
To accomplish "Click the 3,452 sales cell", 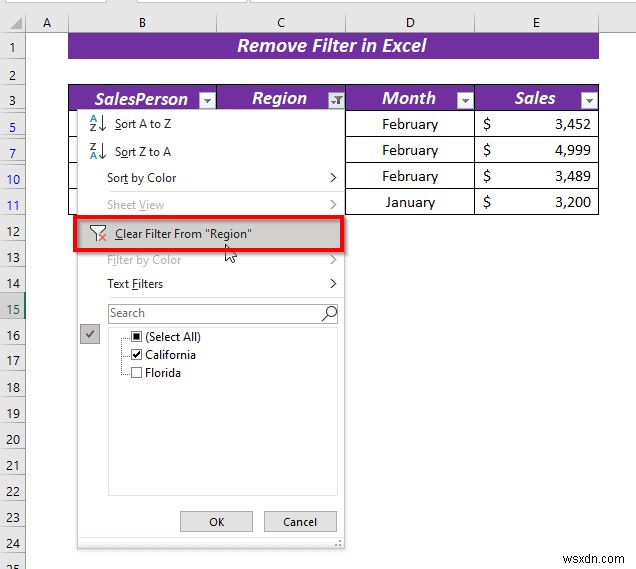I will pos(536,124).
